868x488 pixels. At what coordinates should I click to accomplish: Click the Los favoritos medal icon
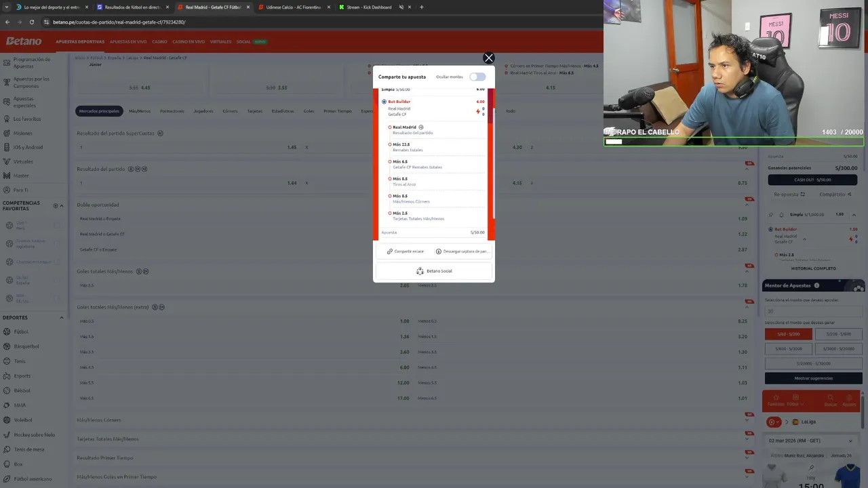tap(6, 119)
